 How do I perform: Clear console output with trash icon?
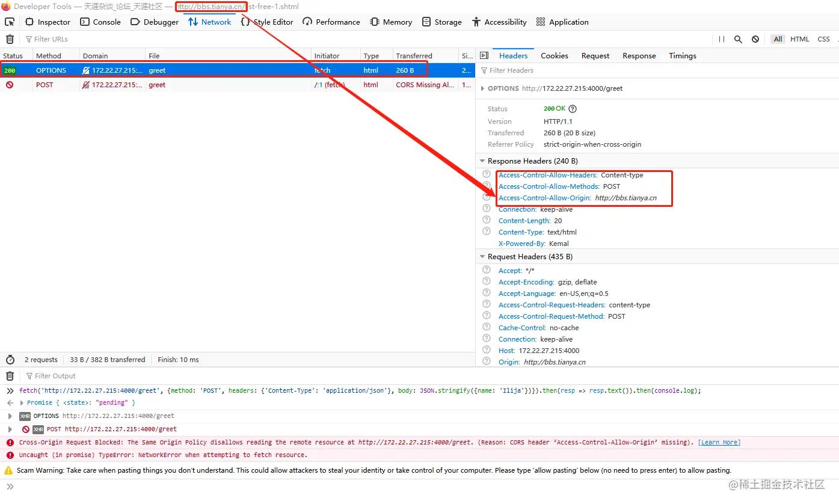coord(10,376)
